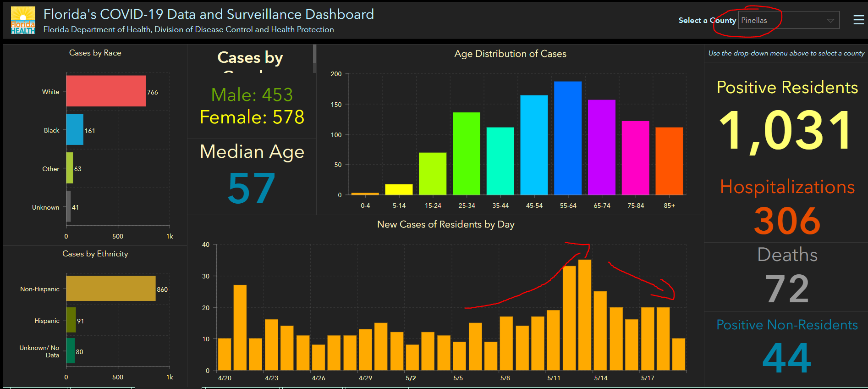Click the Florida Health logo
868x389 pixels.
click(x=23, y=20)
